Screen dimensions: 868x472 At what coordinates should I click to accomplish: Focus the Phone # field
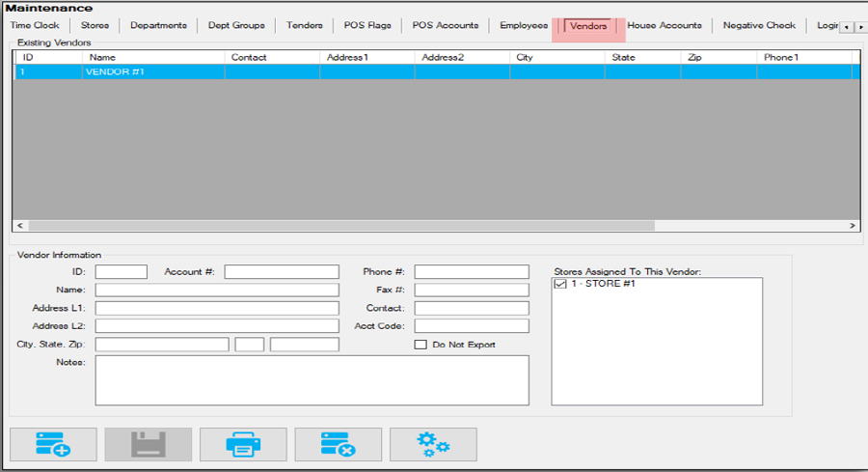[472, 271]
